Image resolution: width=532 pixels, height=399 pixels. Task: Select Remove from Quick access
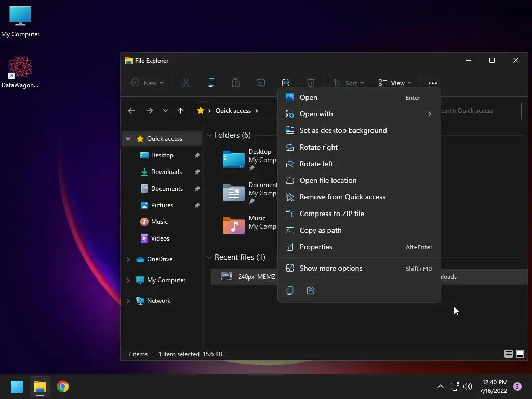[x=359, y=197]
